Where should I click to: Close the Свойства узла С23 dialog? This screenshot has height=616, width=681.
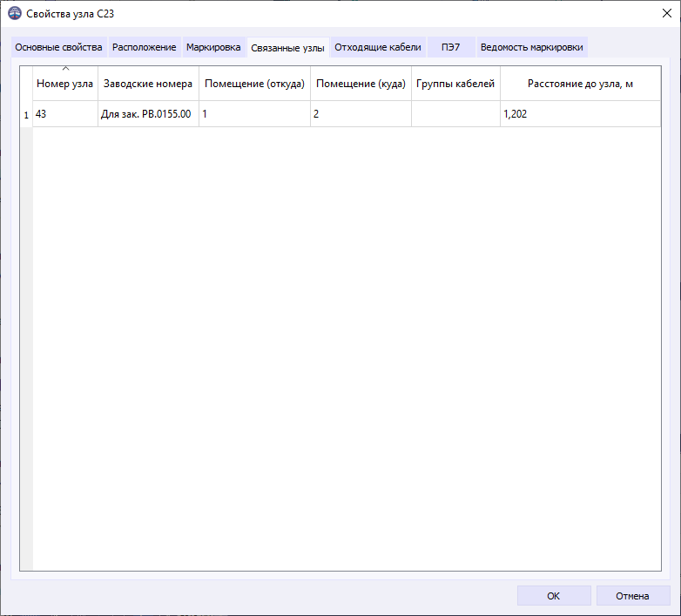coord(667,13)
